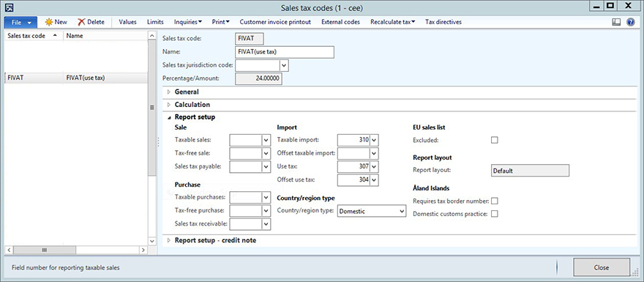The height and width of the screenshot is (282, 644).
Task: Open Tax-free sale dropdown arrow
Action: tap(266, 153)
